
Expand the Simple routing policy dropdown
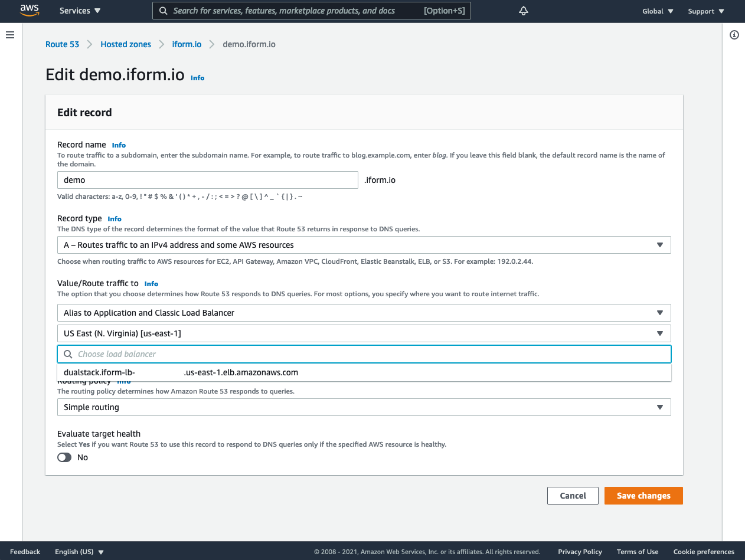[x=364, y=407]
